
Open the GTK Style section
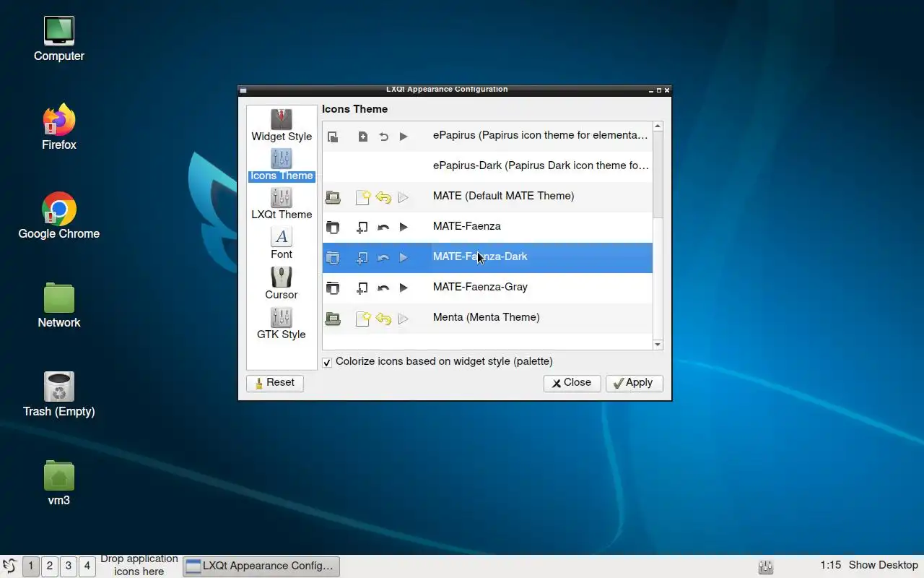click(282, 323)
